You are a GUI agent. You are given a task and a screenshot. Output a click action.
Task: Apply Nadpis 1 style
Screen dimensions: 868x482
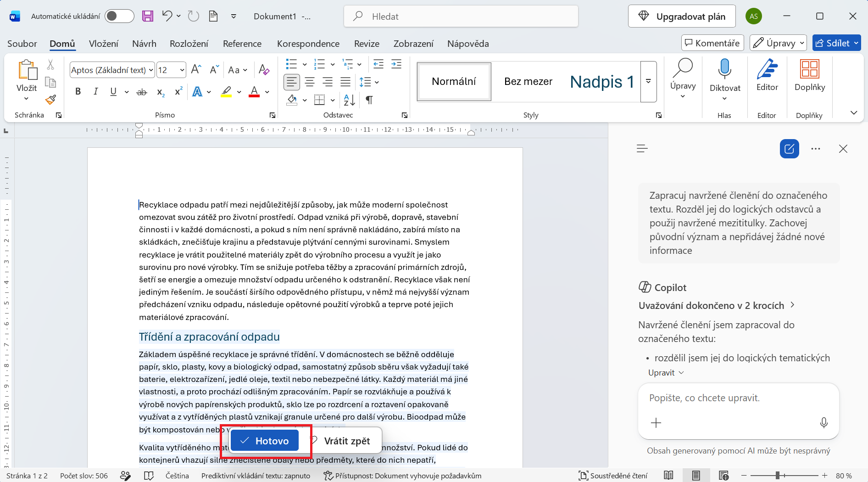click(x=602, y=82)
